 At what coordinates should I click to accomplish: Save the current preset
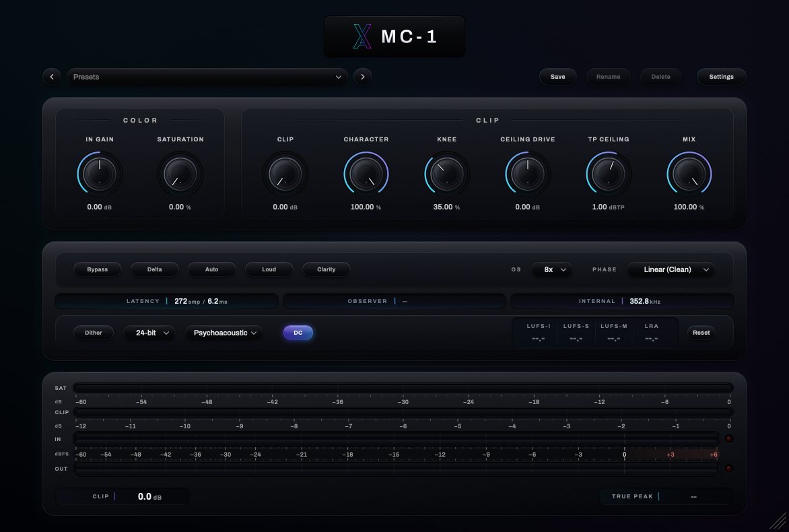click(x=557, y=77)
